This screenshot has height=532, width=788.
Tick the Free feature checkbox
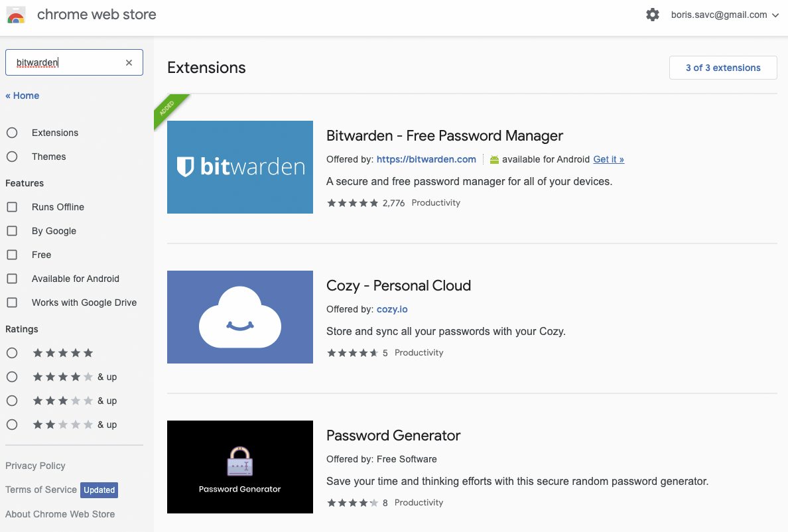pyautogui.click(x=12, y=255)
